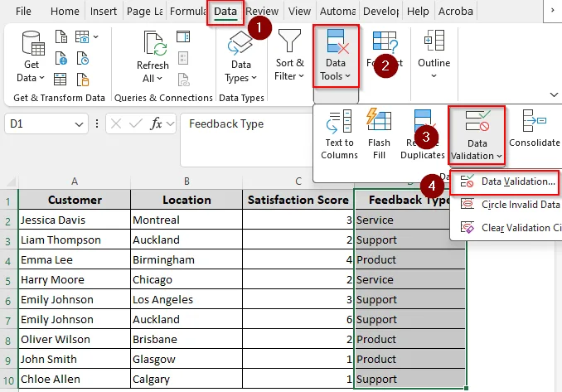Screen dimensions: 562x392
Task: Click the Select All corner triangle
Action: coord(12,181)
